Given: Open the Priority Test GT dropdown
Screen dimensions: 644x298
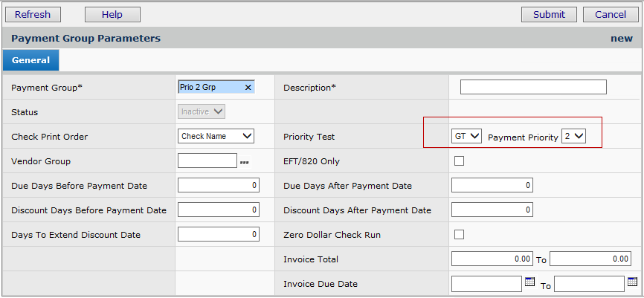Looking at the screenshot, I should point(466,136).
